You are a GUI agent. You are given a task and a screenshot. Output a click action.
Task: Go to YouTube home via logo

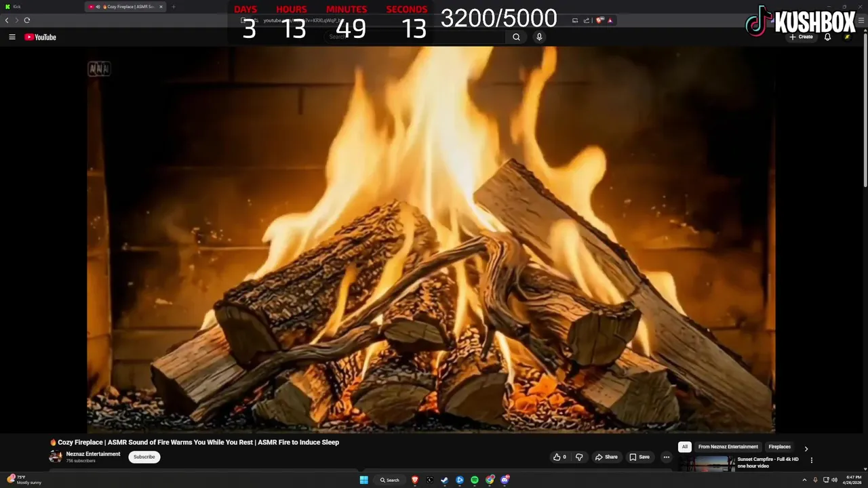40,37
